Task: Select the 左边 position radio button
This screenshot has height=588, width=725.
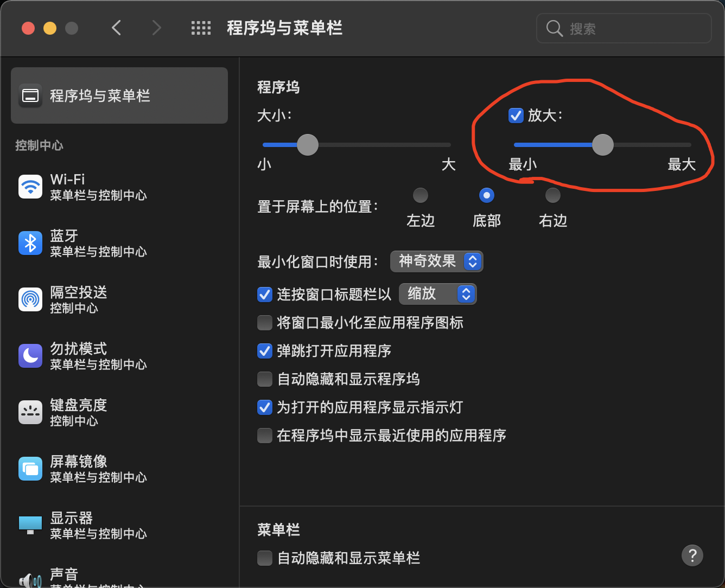Action: (421, 195)
